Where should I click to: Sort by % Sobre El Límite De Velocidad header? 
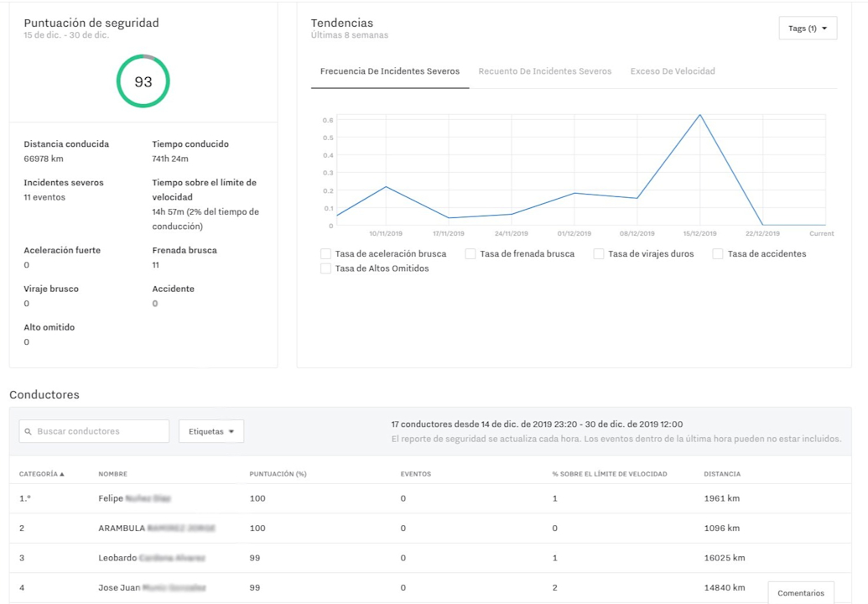[610, 475]
